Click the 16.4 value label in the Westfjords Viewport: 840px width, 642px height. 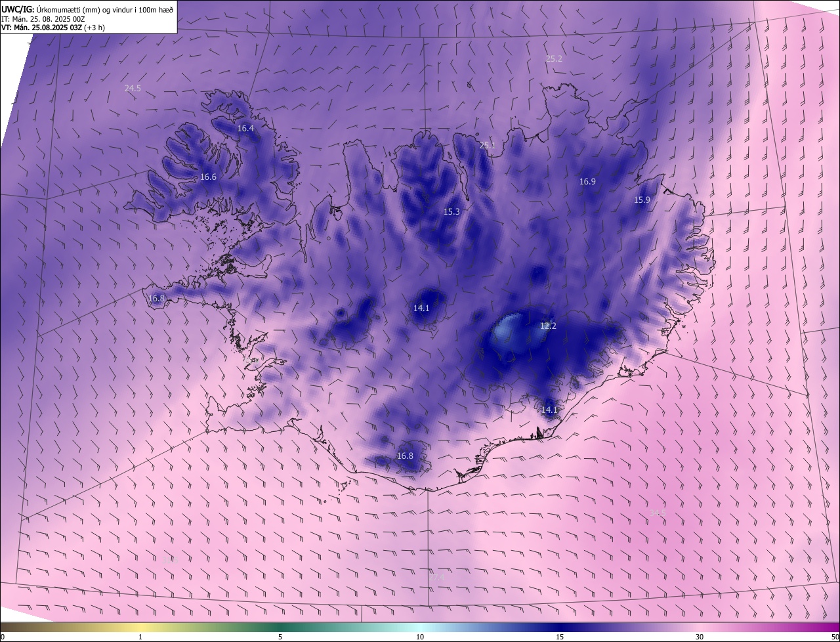245,129
